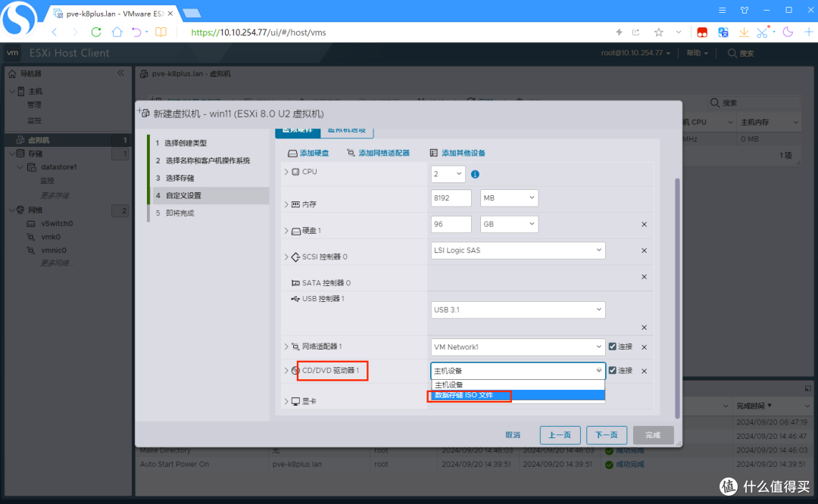
Task: Open the memory unit MB dropdown
Action: 509,198
